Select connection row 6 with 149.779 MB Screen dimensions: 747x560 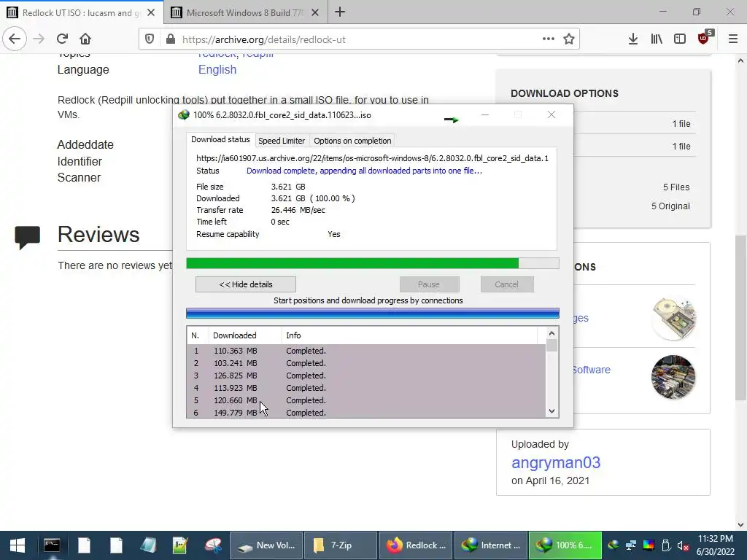click(366, 413)
